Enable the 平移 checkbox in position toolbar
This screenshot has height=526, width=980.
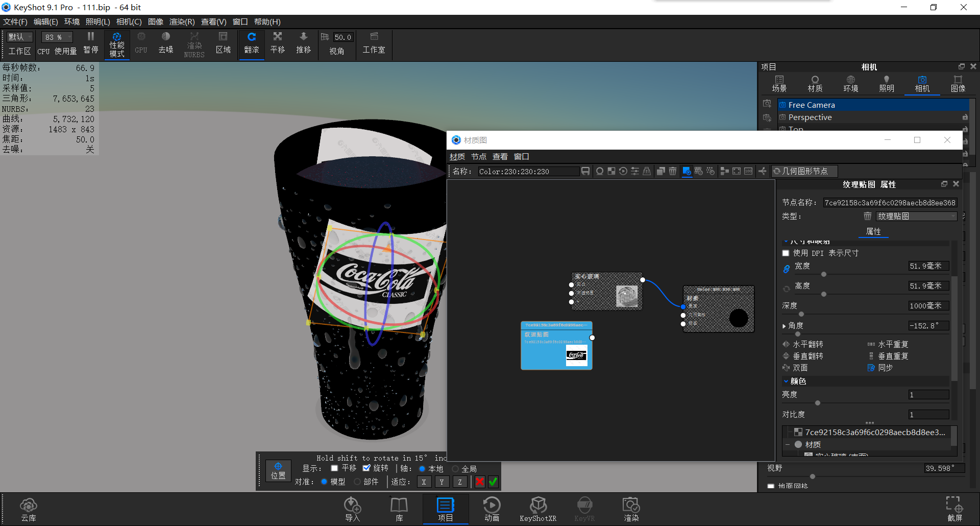tap(334, 468)
